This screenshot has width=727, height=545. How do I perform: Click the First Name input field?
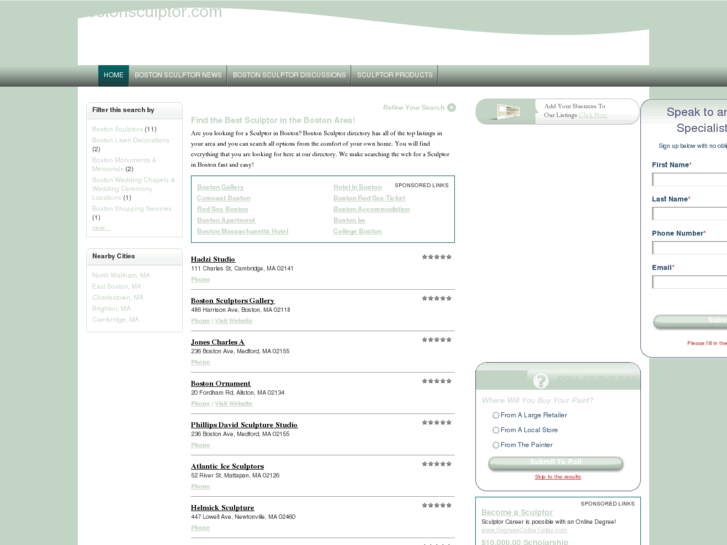(x=689, y=179)
